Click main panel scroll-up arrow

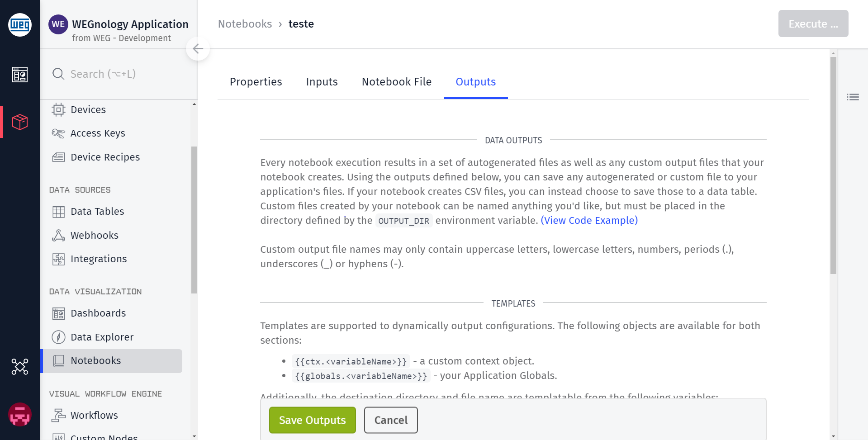pos(833,53)
